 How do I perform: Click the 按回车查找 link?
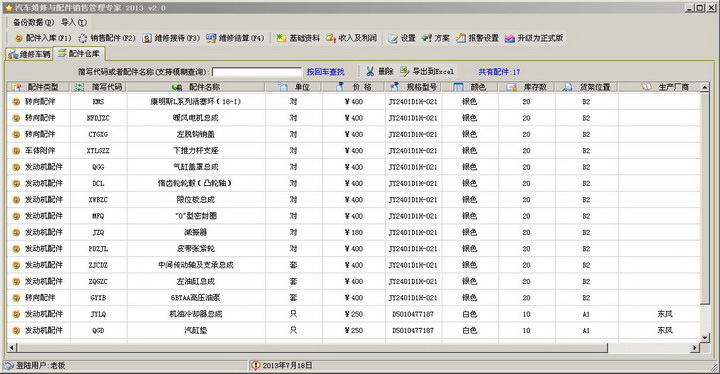click(x=326, y=72)
